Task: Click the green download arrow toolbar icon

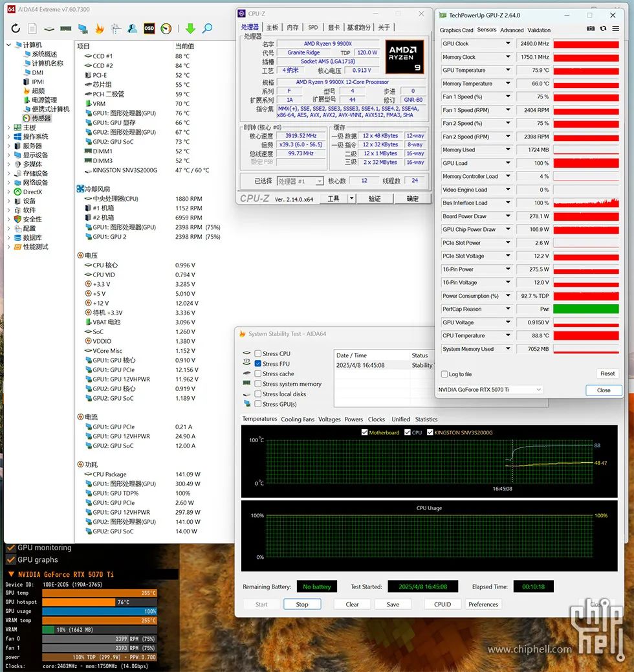Action: tap(191, 28)
